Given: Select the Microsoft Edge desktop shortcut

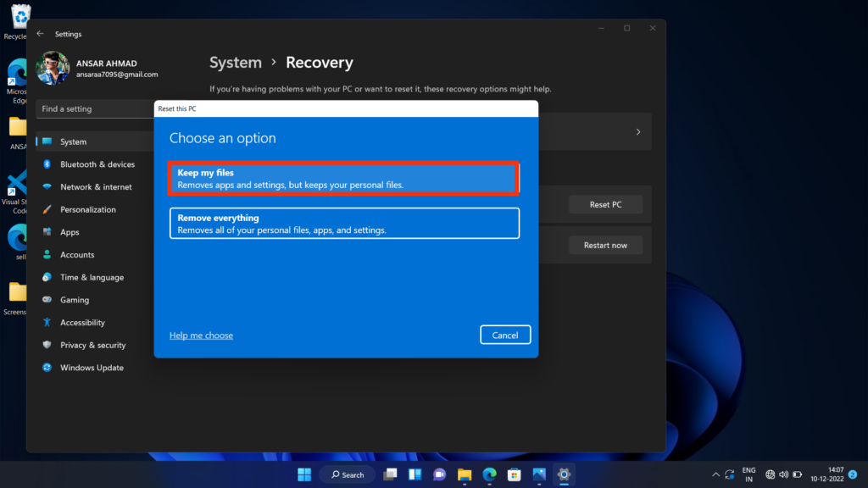Looking at the screenshot, I should (17, 82).
